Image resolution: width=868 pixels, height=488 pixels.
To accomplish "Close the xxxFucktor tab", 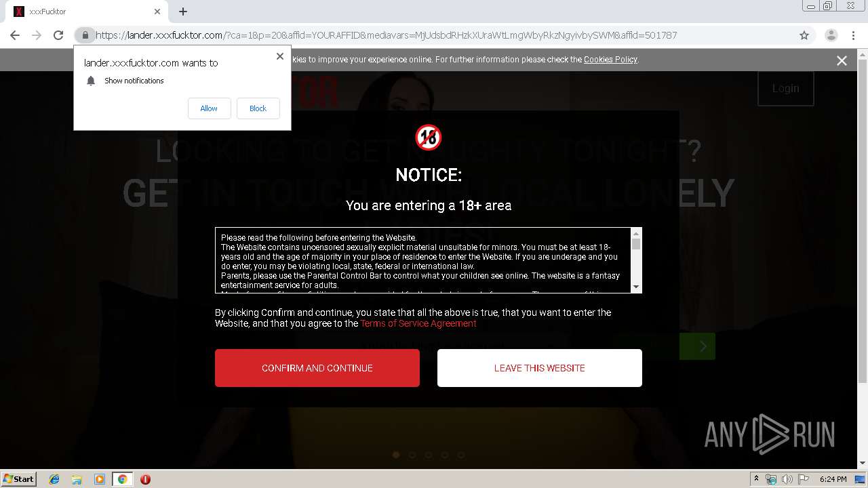I will click(x=157, y=12).
